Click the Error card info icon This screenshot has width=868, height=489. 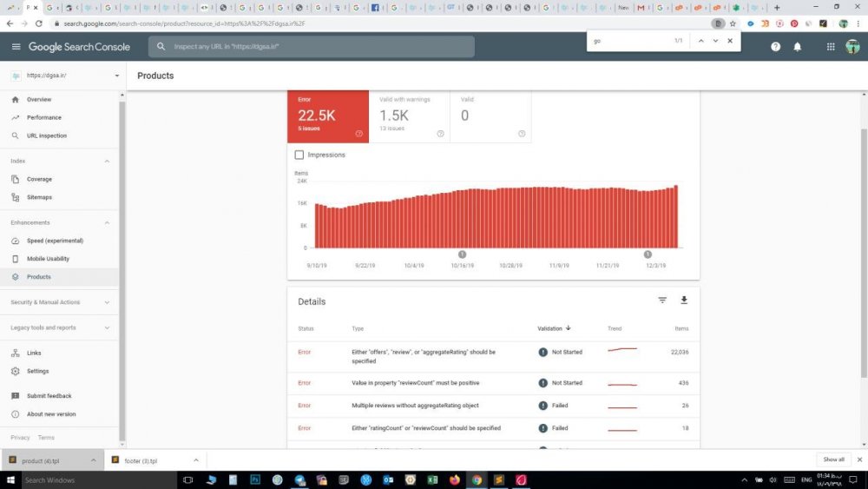coord(358,134)
